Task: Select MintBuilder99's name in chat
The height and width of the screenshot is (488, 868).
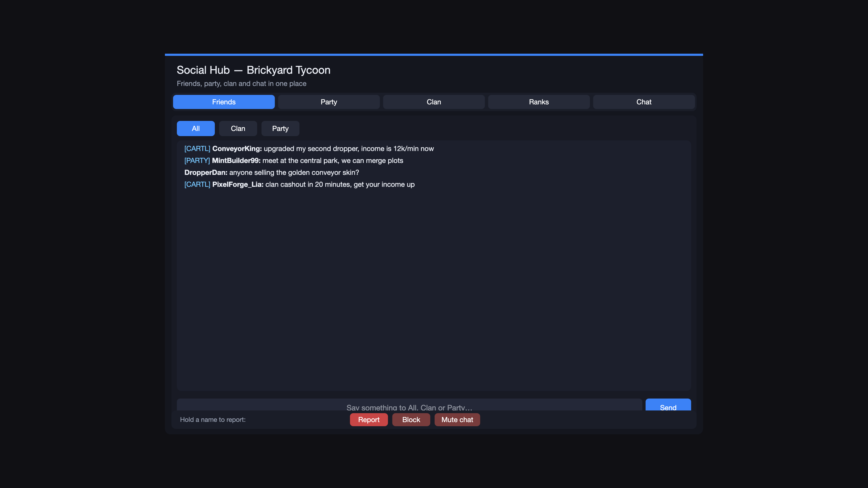Action: [236, 161]
